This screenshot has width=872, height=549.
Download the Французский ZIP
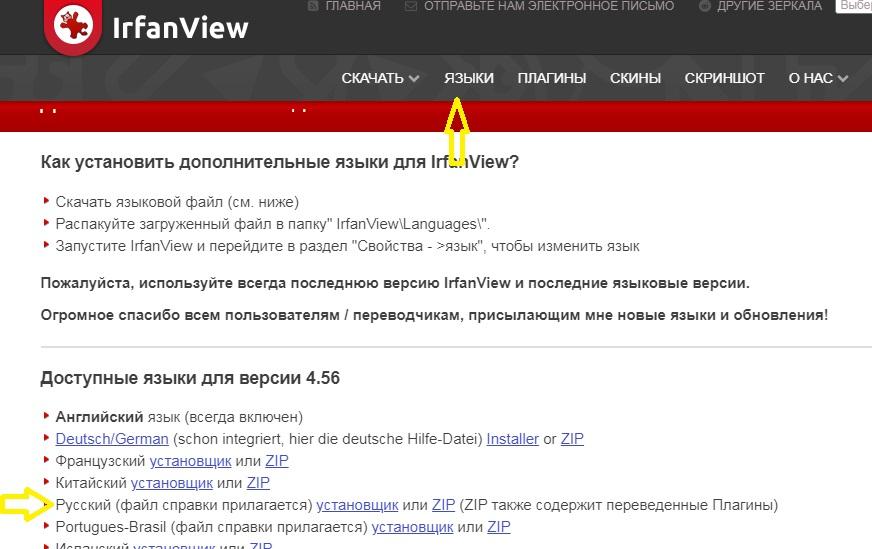[x=276, y=461]
